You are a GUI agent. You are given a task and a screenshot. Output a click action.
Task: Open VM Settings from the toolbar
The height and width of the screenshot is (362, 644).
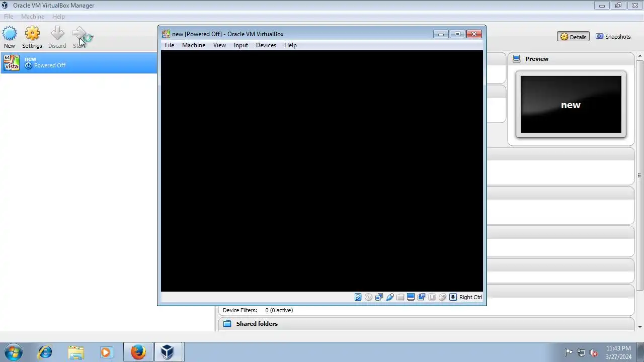(32, 34)
